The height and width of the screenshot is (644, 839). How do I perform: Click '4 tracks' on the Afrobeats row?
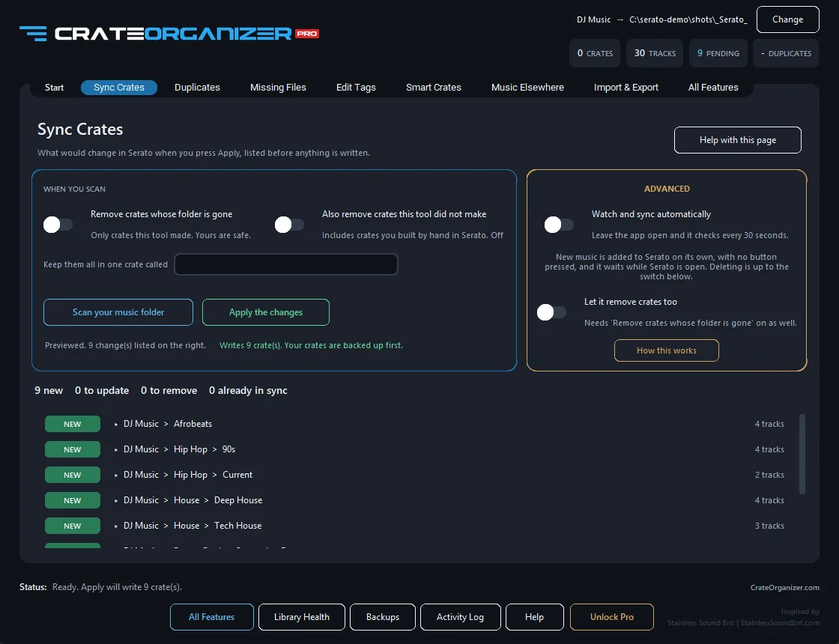pyautogui.click(x=769, y=424)
